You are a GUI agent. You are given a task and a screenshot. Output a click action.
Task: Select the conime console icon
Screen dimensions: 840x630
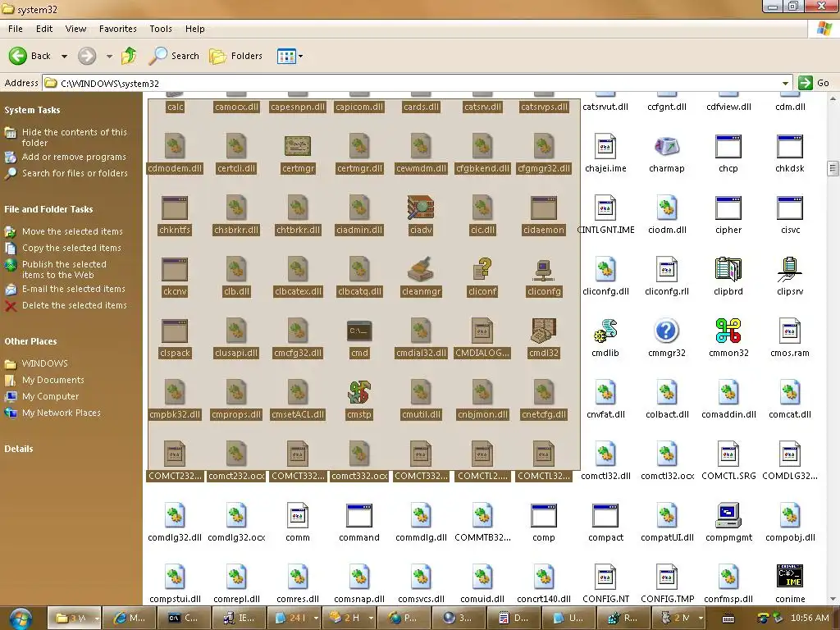[790, 577]
